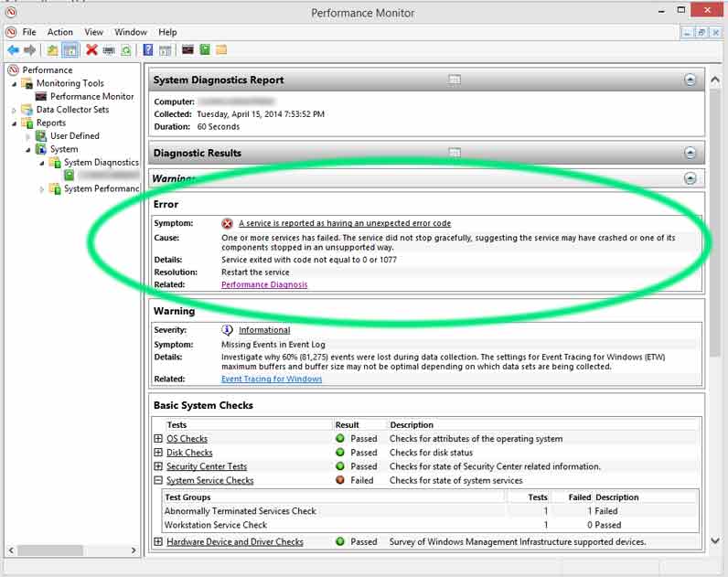Expand the Security Center Tests row
728x577 pixels.
(158, 466)
